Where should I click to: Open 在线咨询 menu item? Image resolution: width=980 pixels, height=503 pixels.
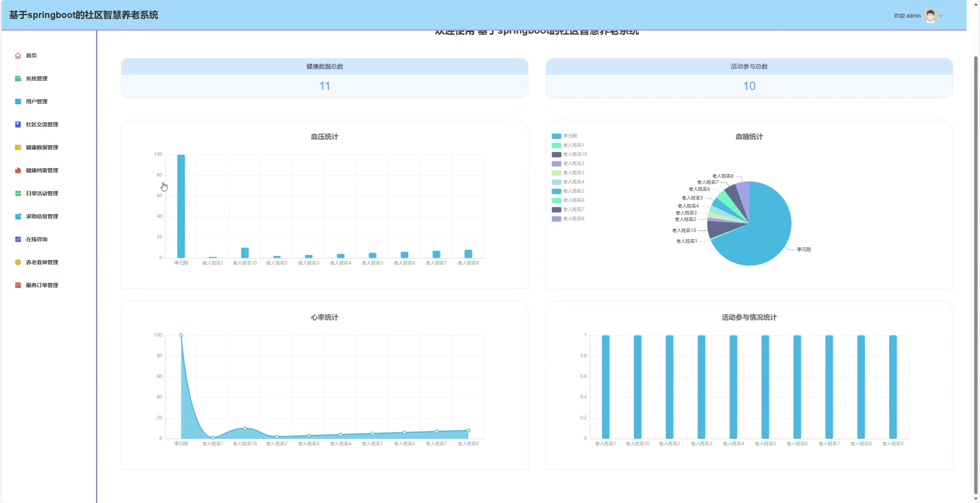36,239
